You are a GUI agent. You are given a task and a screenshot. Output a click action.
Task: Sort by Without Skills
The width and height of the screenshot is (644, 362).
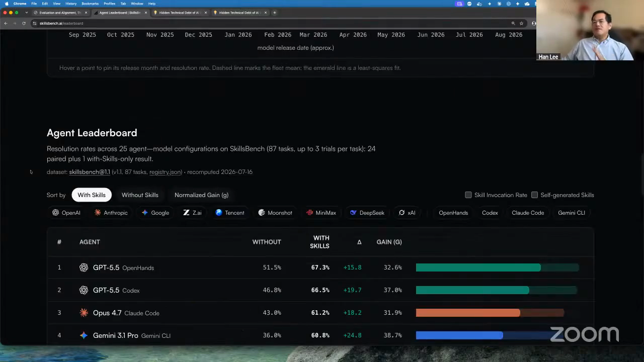140,195
